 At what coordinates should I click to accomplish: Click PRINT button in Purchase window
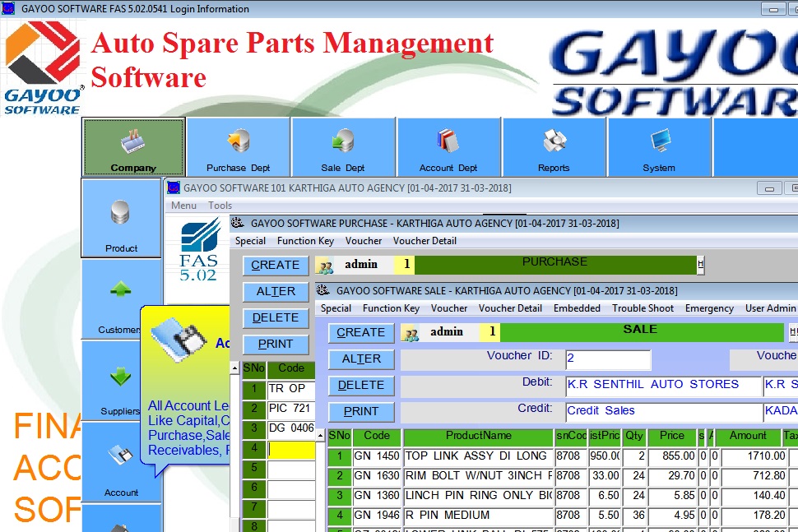click(x=276, y=345)
